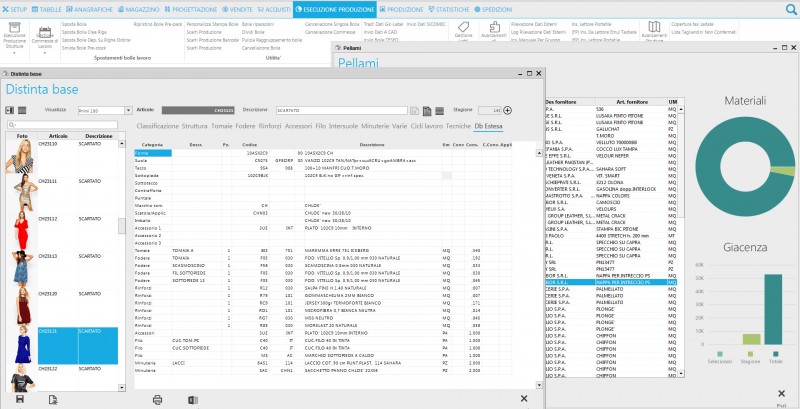Open Esecuzione Produzione Strutture ribbon icon

(14, 28)
